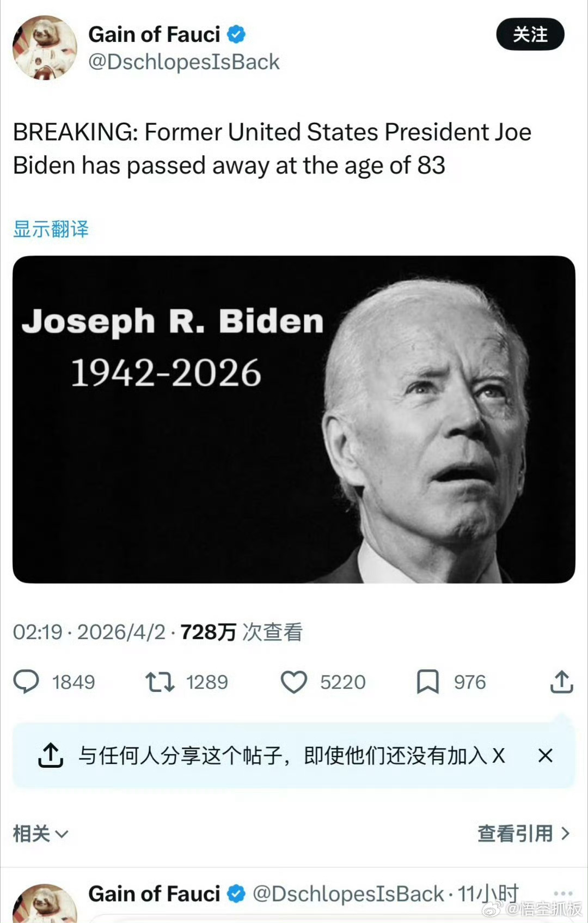The height and width of the screenshot is (923, 588).
Task: Tap share icon beside bookmark count
Action: click(562, 681)
